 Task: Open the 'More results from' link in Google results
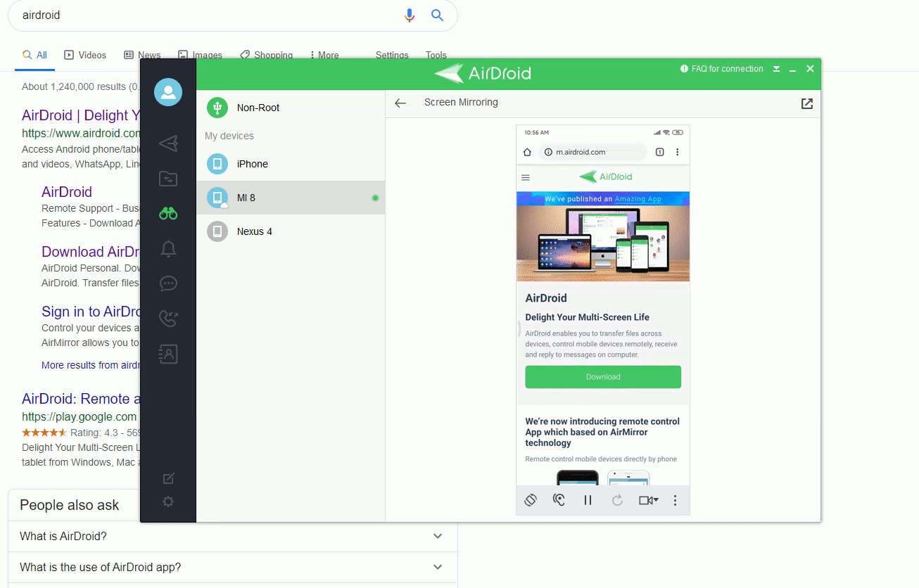pyautogui.click(x=91, y=365)
